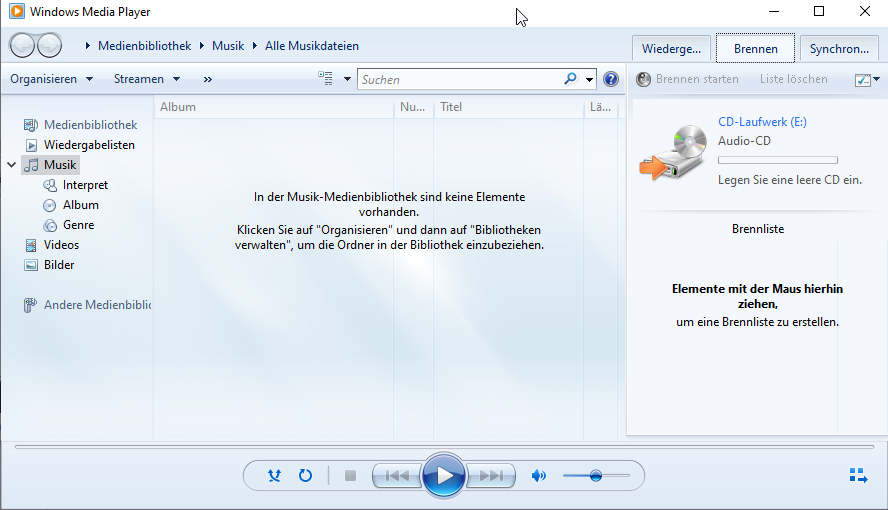Switch to Now Playing mode icon
Screen dimensions: 888x510
859,475
